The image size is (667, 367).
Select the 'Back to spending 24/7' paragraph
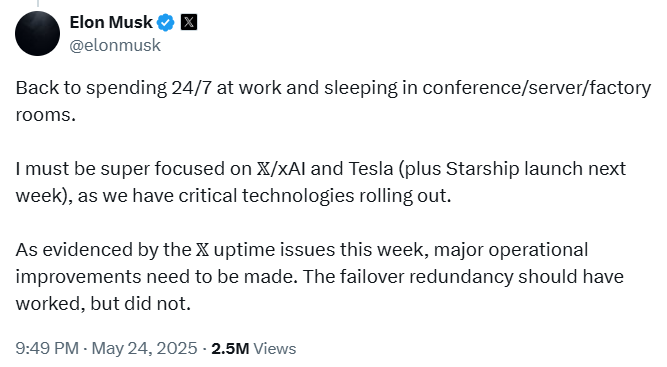(x=333, y=101)
